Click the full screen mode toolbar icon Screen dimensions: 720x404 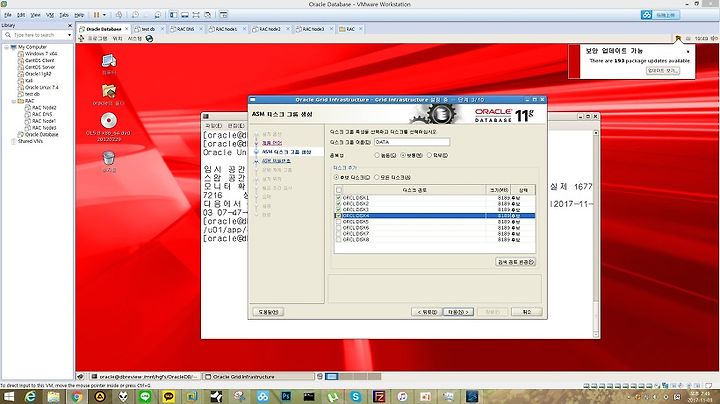click(196, 15)
